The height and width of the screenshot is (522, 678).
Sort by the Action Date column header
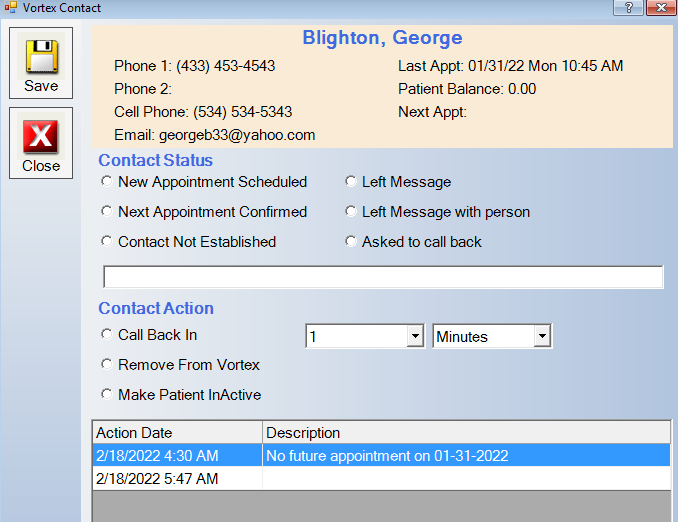177,432
